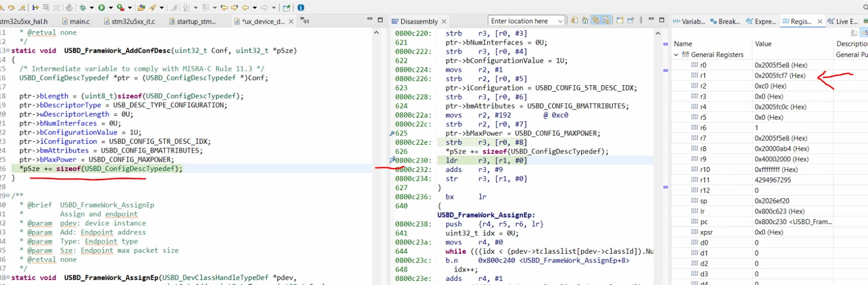
Task: Open the External Tools dropdown arrow
Action: [x=130, y=8]
